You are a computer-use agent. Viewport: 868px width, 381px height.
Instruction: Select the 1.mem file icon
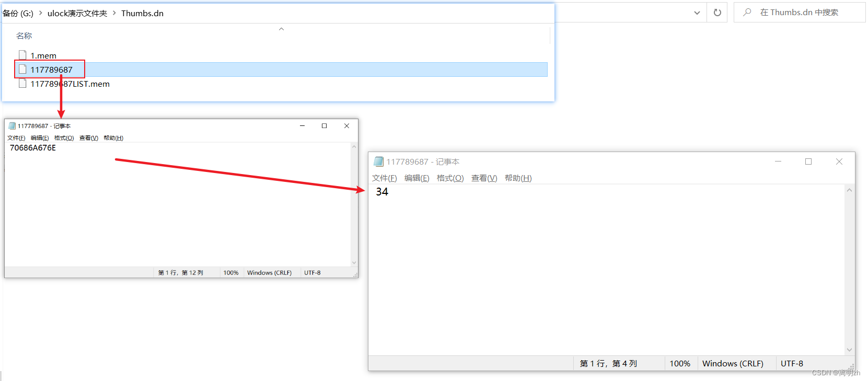22,55
